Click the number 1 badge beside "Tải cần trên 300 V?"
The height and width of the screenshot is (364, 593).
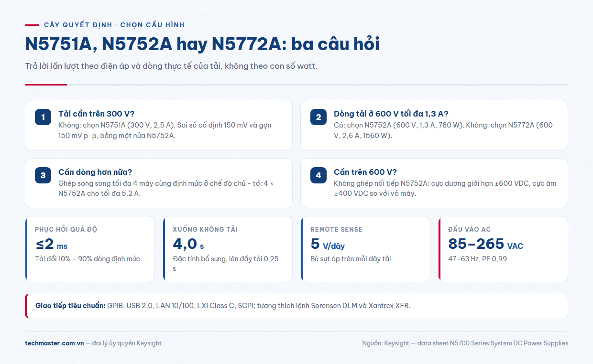tap(43, 117)
